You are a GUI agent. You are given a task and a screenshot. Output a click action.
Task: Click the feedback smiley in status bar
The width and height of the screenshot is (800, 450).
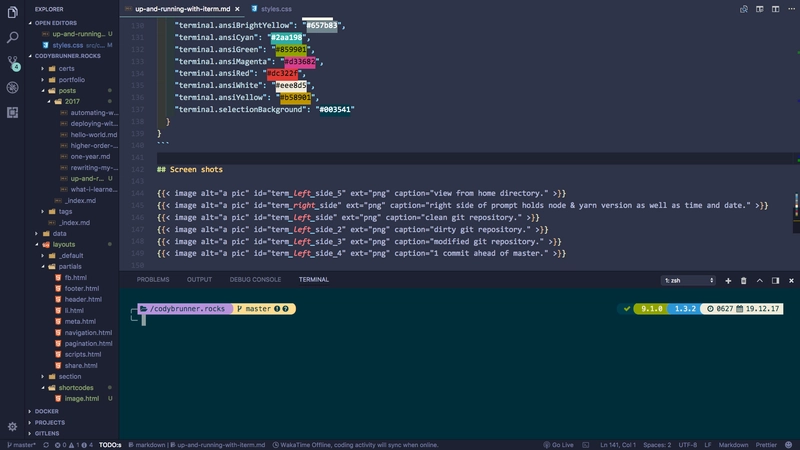click(x=789, y=445)
